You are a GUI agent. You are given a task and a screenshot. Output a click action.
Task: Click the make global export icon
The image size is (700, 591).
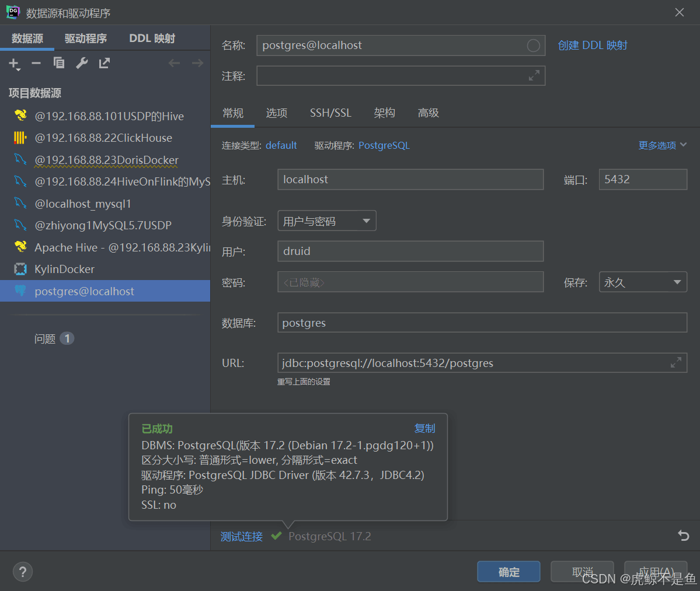[x=104, y=64]
